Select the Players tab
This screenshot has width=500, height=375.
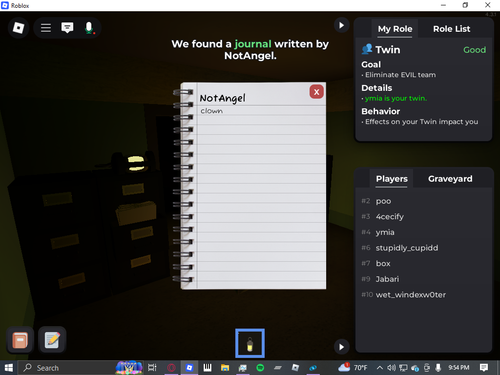click(x=392, y=179)
